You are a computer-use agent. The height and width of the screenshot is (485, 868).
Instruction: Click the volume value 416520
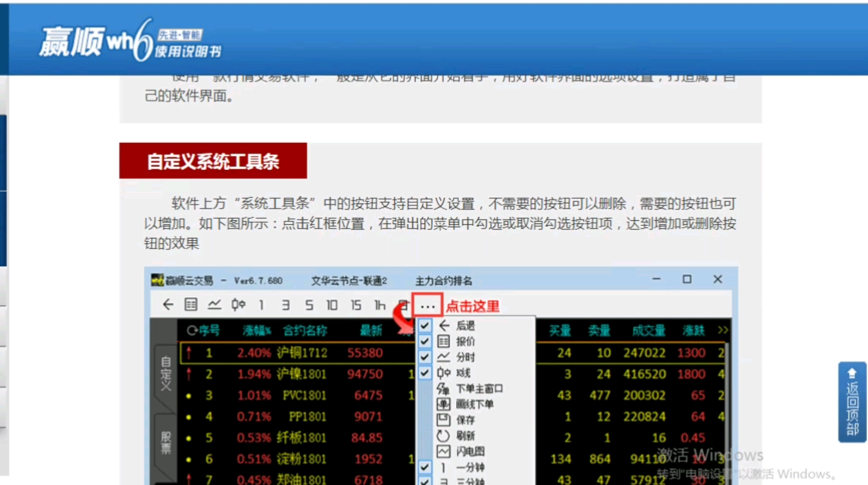click(645, 374)
